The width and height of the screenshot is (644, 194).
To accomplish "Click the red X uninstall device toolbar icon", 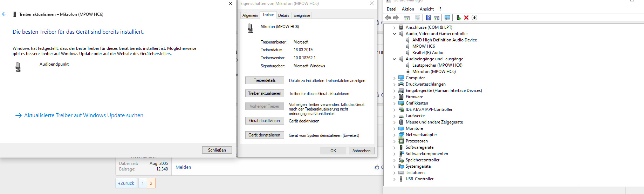I will point(466,18).
